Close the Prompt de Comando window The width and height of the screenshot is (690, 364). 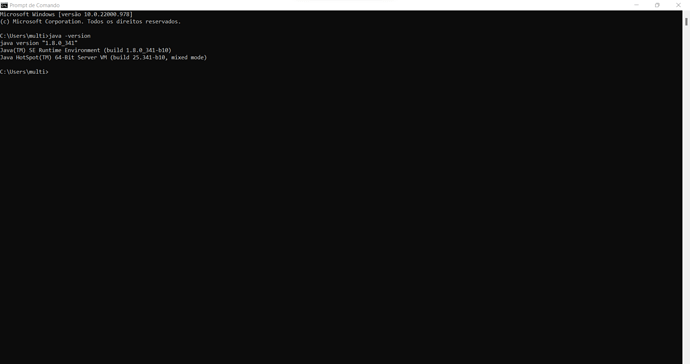[x=678, y=5]
